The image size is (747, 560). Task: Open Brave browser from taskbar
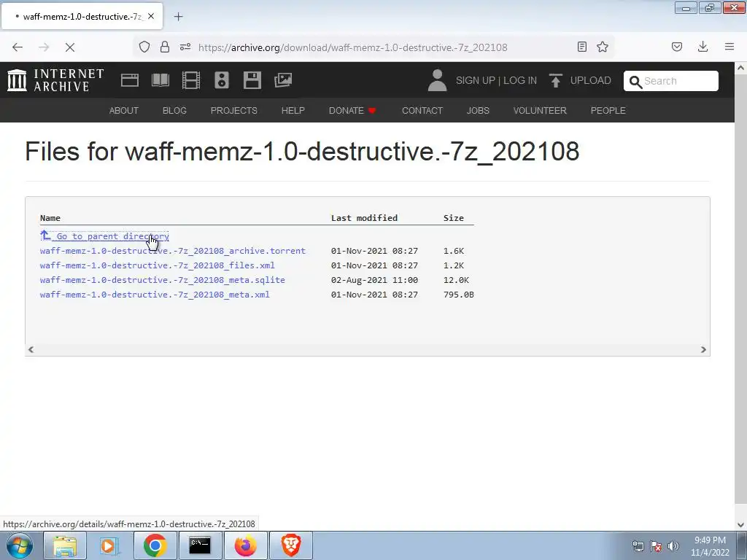[x=290, y=545]
